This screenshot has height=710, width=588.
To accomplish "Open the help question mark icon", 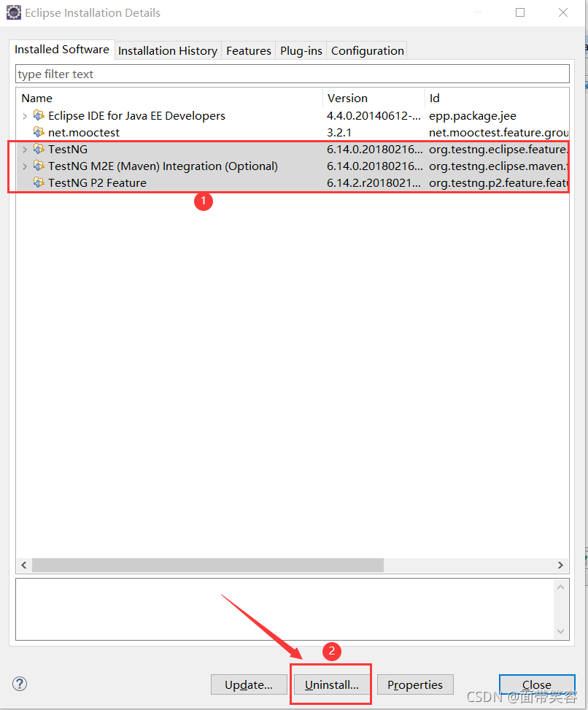I will 20,684.
